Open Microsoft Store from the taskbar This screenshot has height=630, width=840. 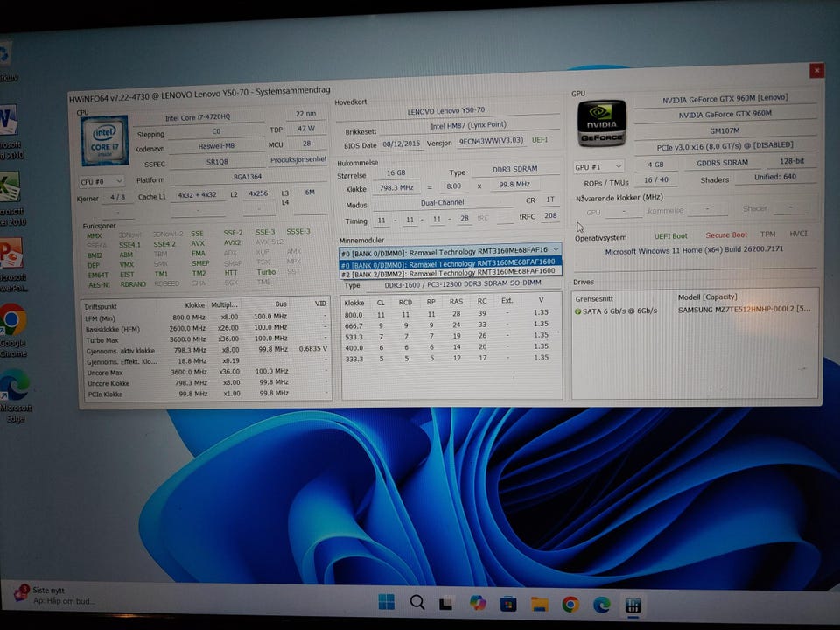click(507, 605)
